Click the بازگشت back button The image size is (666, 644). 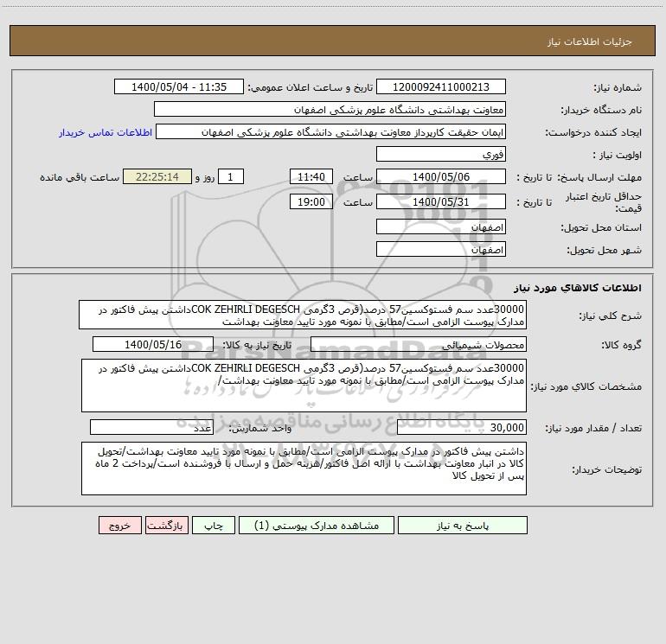tap(166, 526)
